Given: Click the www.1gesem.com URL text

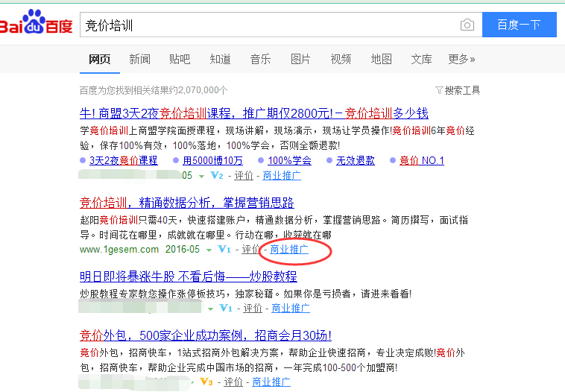Looking at the screenshot, I should pyautogui.click(x=119, y=250).
